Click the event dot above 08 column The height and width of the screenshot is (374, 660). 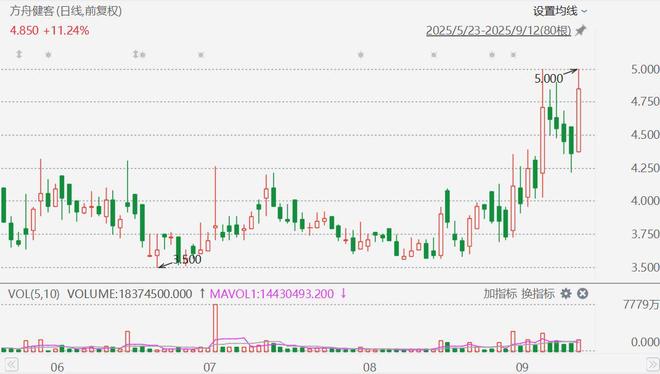[x=361, y=55]
